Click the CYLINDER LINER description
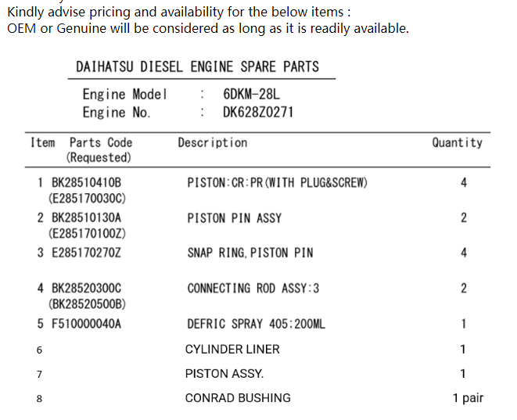 pos(232,350)
